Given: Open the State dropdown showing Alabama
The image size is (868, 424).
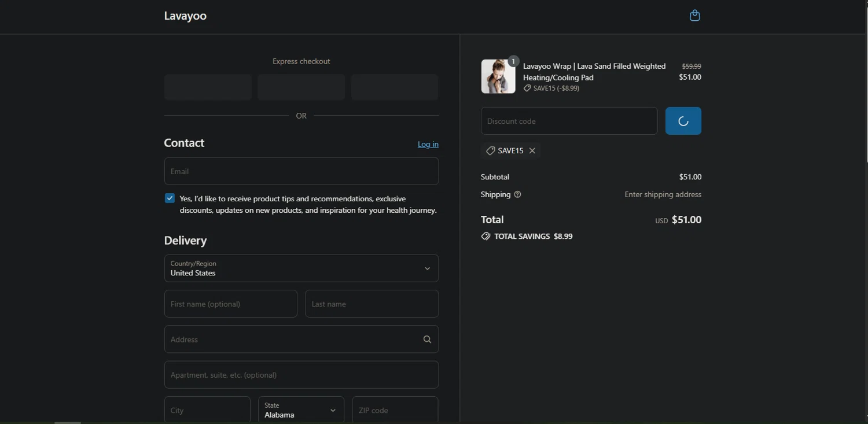Looking at the screenshot, I should (x=301, y=410).
